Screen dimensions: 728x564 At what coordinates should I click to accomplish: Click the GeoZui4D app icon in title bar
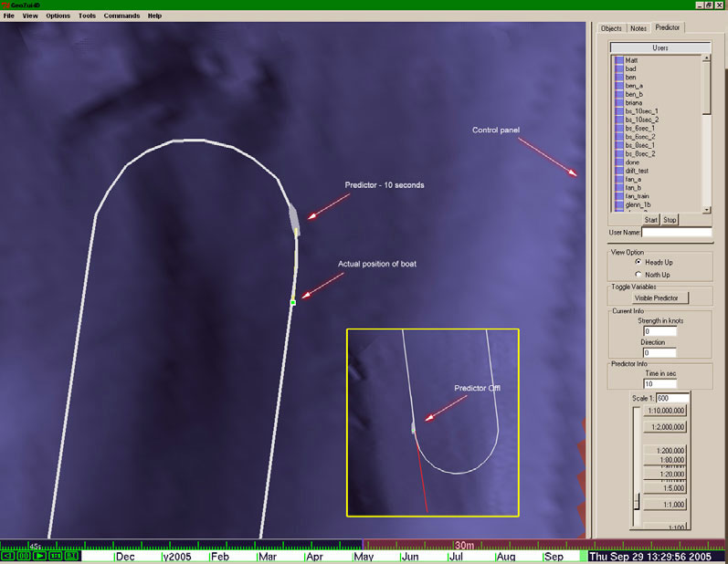7,5
